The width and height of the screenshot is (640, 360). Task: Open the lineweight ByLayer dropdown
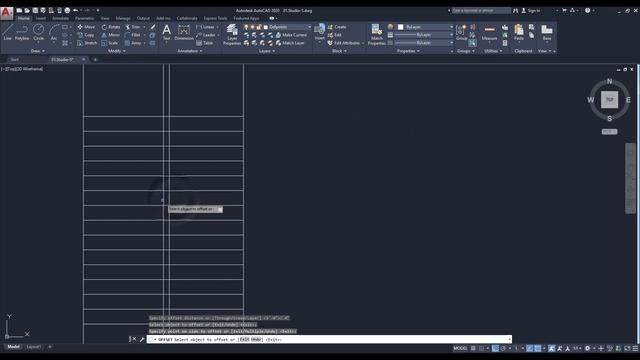(424, 35)
